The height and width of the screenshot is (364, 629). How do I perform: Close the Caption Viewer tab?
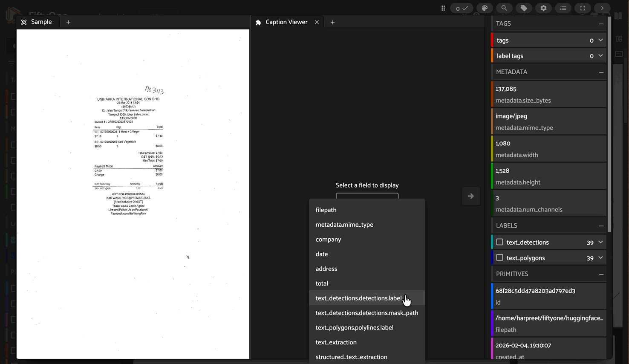317,22
